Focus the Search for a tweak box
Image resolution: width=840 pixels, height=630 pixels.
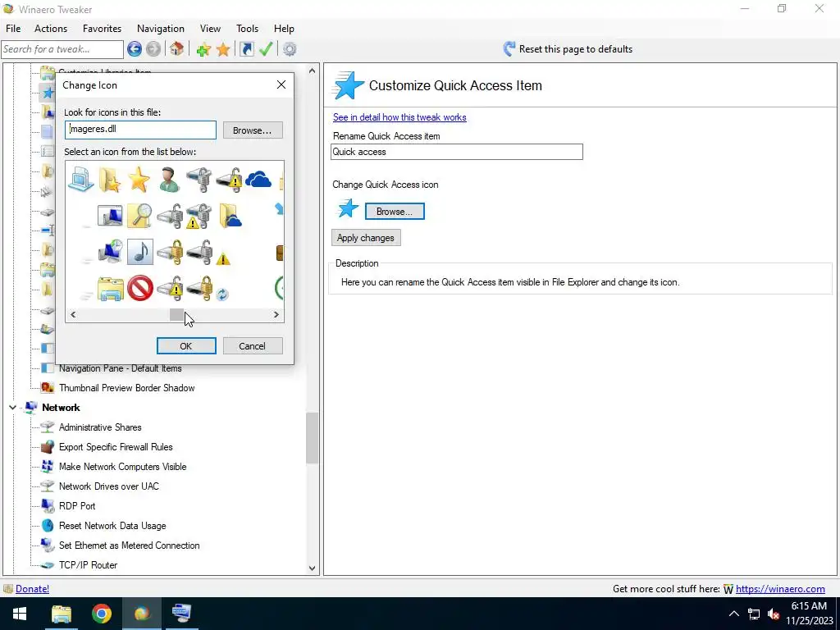tap(62, 49)
